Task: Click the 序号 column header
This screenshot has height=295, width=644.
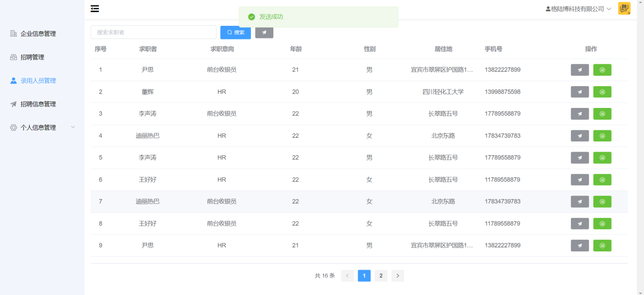Action: (x=100, y=49)
